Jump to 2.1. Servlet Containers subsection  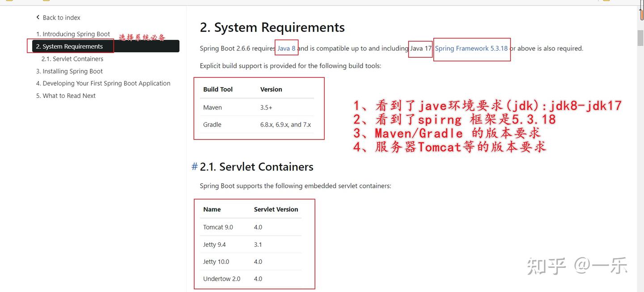[72, 59]
